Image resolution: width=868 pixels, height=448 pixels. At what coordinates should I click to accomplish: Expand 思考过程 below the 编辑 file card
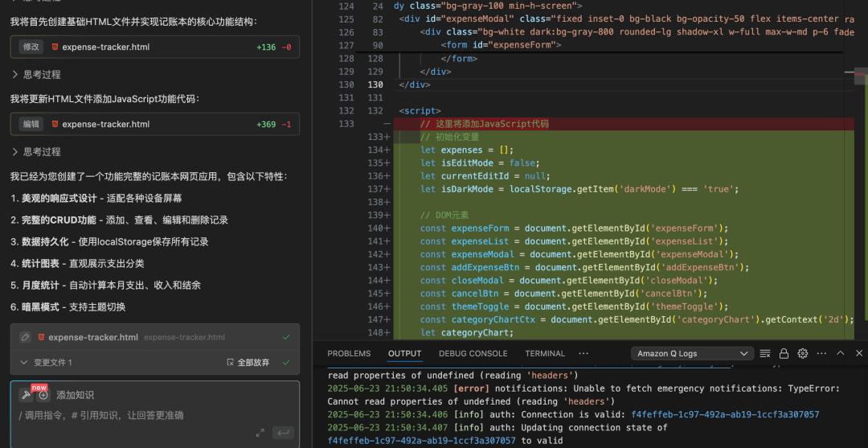point(36,152)
